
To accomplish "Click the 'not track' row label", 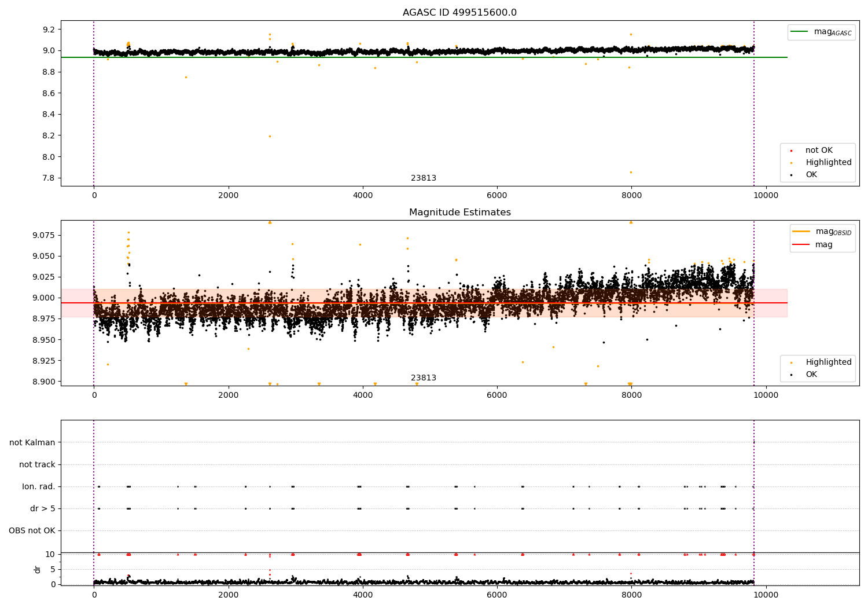I will click(37, 465).
